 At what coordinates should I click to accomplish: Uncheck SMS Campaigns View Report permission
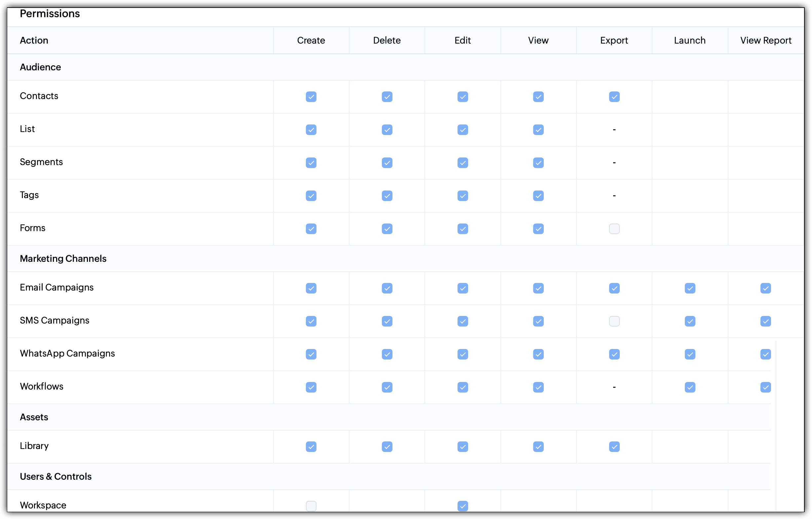click(765, 321)
